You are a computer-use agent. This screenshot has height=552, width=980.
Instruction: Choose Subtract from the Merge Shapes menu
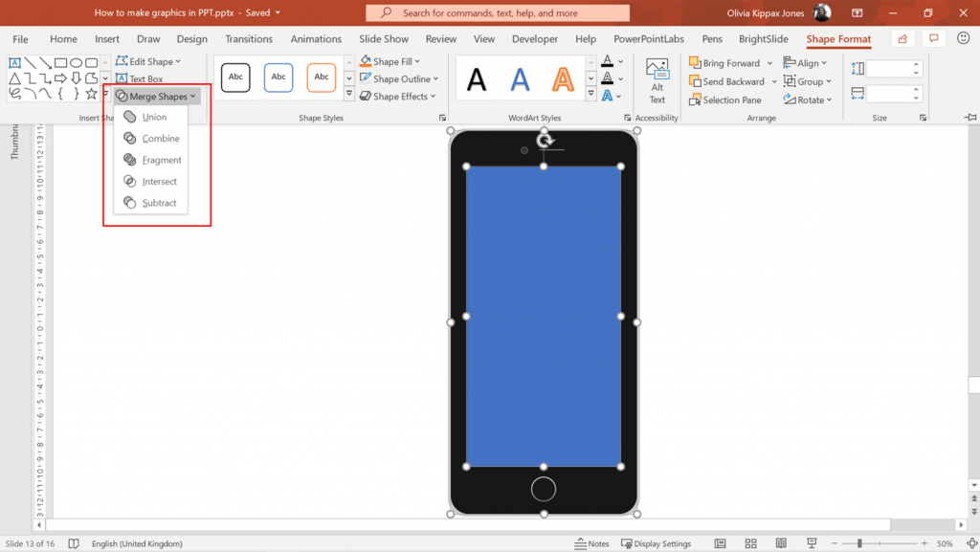click(157, 202)
